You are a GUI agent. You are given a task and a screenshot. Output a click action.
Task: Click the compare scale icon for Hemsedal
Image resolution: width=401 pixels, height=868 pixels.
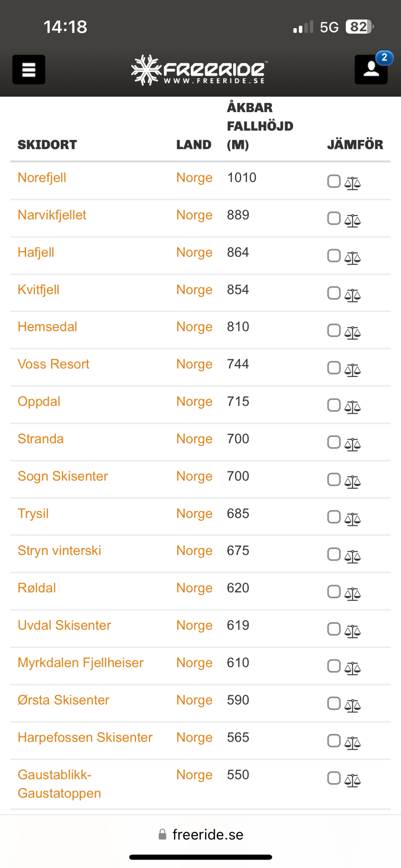coord(352,332)
